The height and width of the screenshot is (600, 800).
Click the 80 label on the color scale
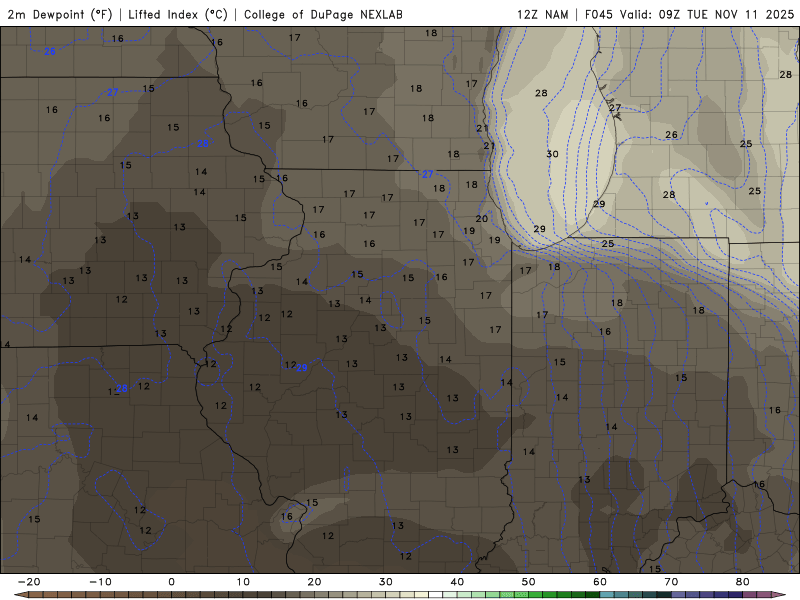coord(743,582)
